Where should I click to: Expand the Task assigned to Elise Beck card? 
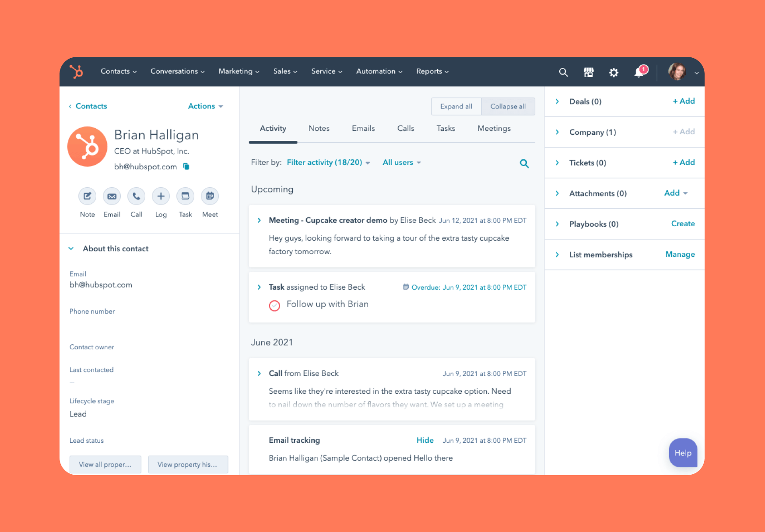pyautogui.click(x=259, y=287)
